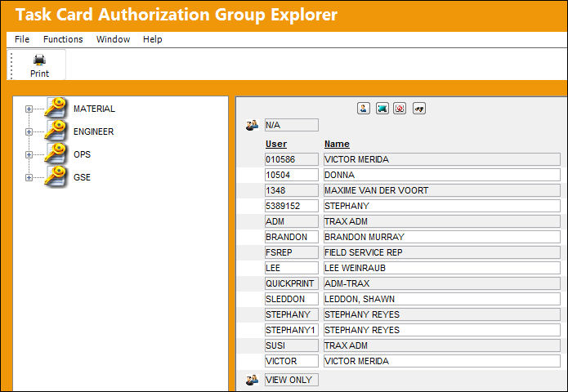Expand the OPS tree node
Image resolution: width=568 pixels, height=392 pixels.
pos(29,154)
